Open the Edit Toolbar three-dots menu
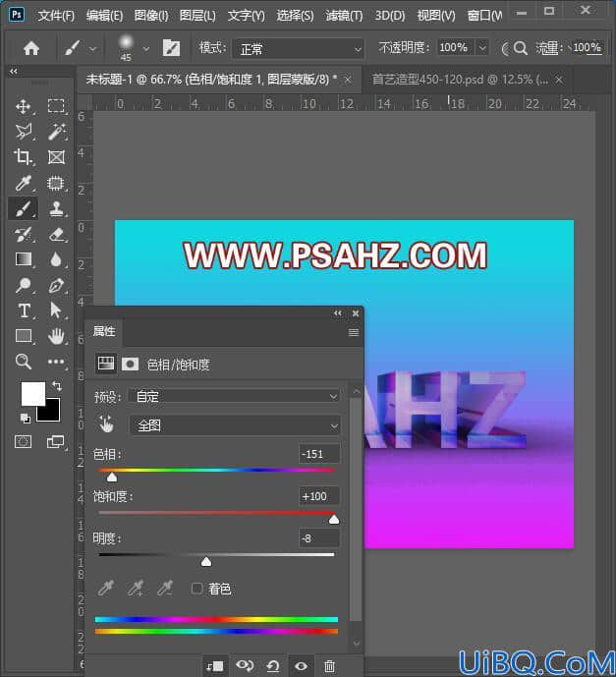The width and height of the screenshot is (616, 677). (56, 362)
